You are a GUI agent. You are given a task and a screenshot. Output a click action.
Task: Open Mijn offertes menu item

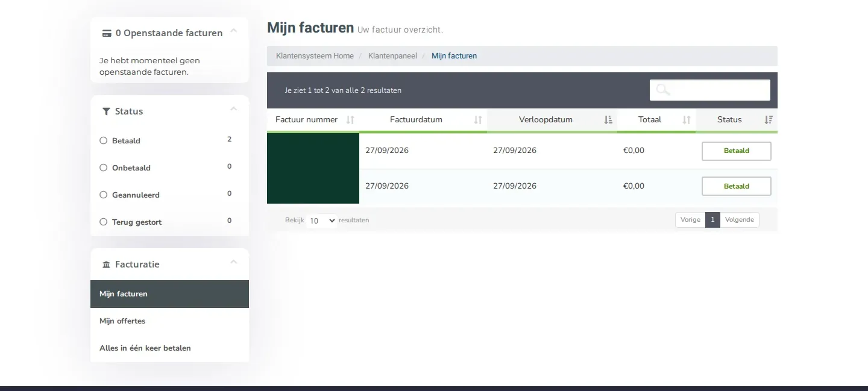coord(169,321)
